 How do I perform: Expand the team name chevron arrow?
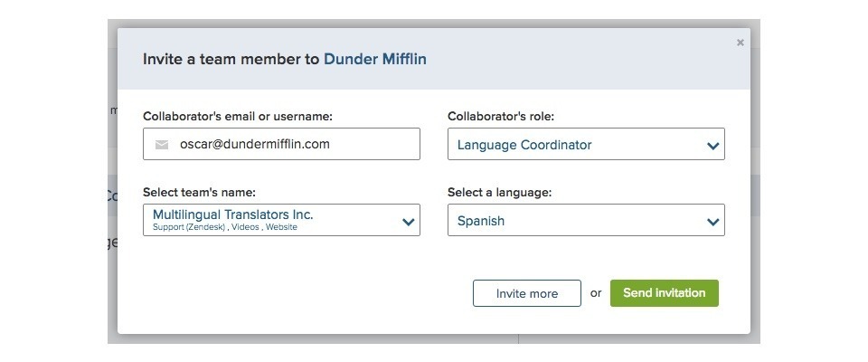pos(408,221)
